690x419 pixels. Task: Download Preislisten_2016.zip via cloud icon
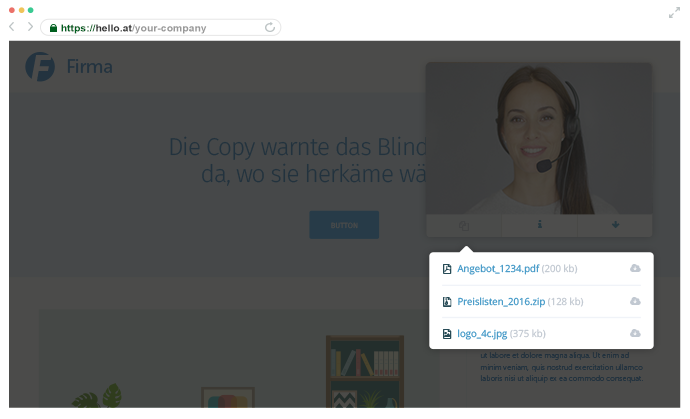[635, 301]
